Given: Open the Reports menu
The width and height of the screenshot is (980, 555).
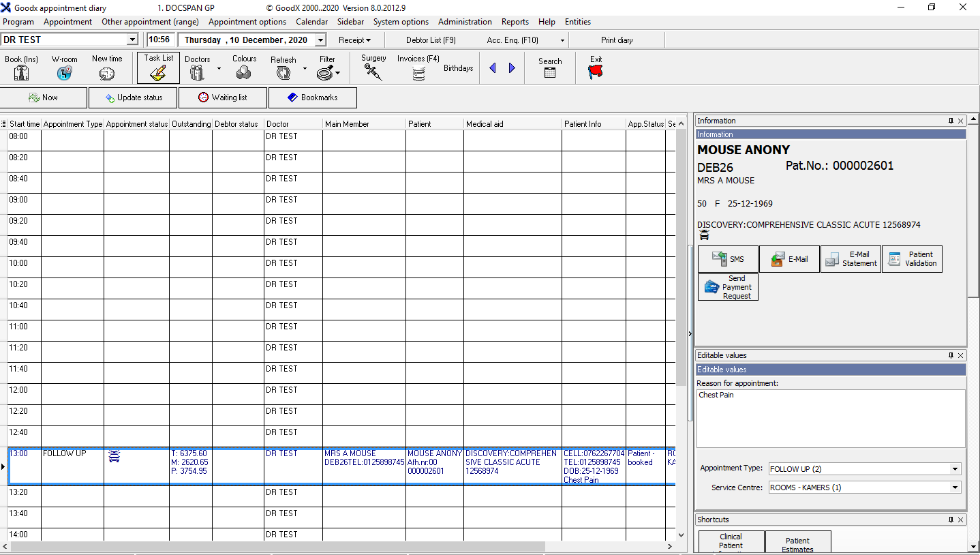Looking at the screenshot, I should click(x=515, y=22).
